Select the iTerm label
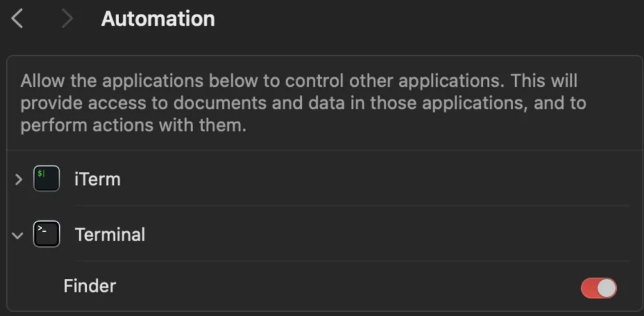 pos(97,179)
